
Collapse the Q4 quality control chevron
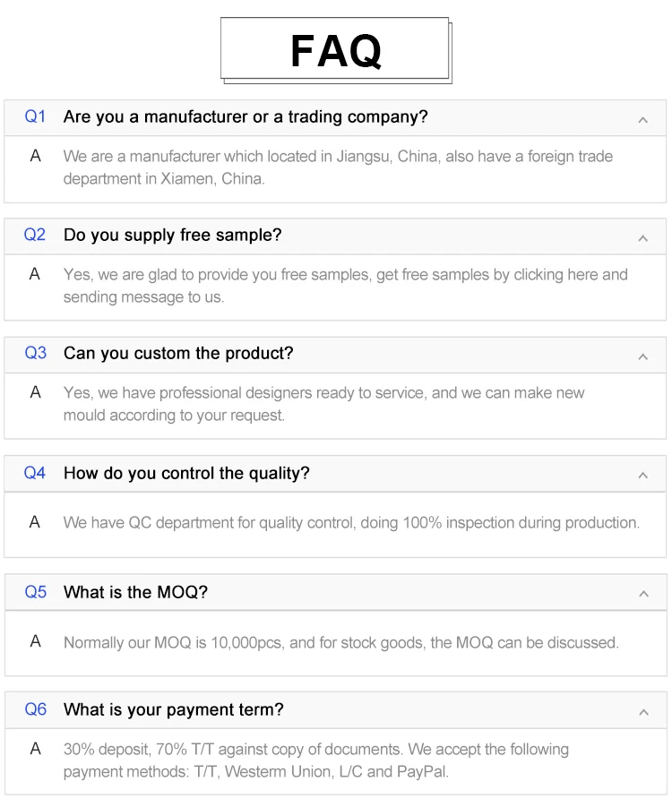(x=642, y=475)
